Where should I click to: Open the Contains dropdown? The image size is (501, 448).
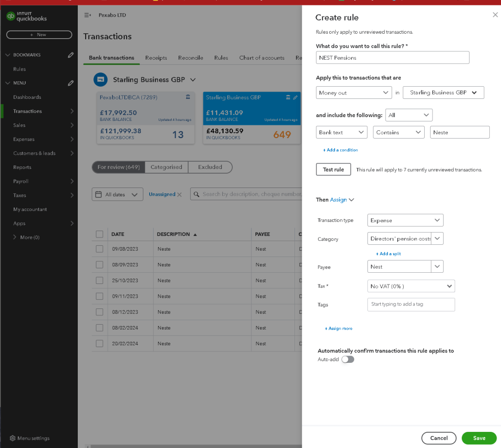point(398,132)
